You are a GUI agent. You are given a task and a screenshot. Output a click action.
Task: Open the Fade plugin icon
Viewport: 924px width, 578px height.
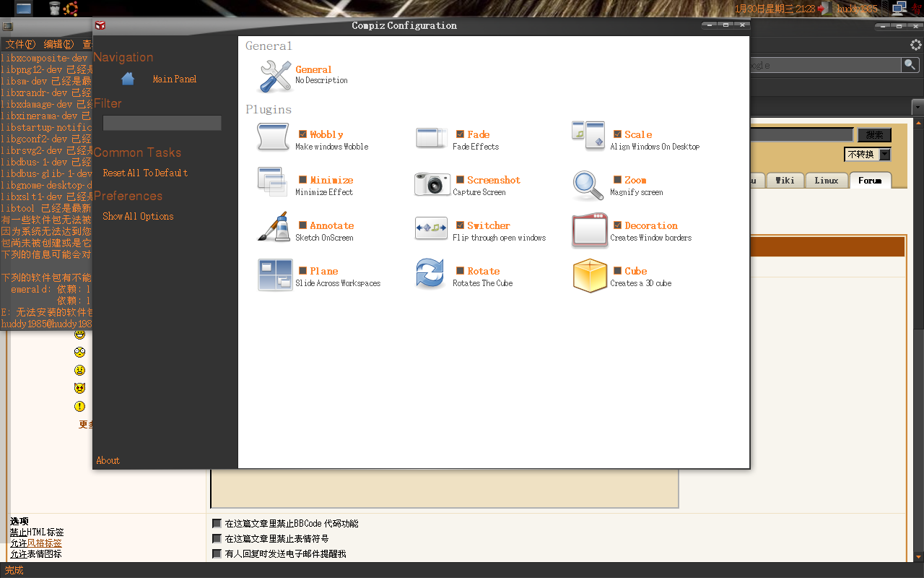coord(432,139)
